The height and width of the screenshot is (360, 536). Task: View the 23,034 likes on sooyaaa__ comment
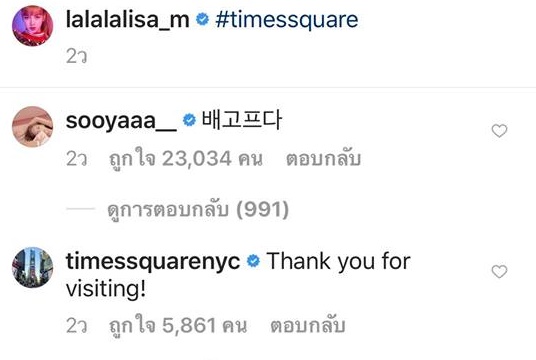186,159
